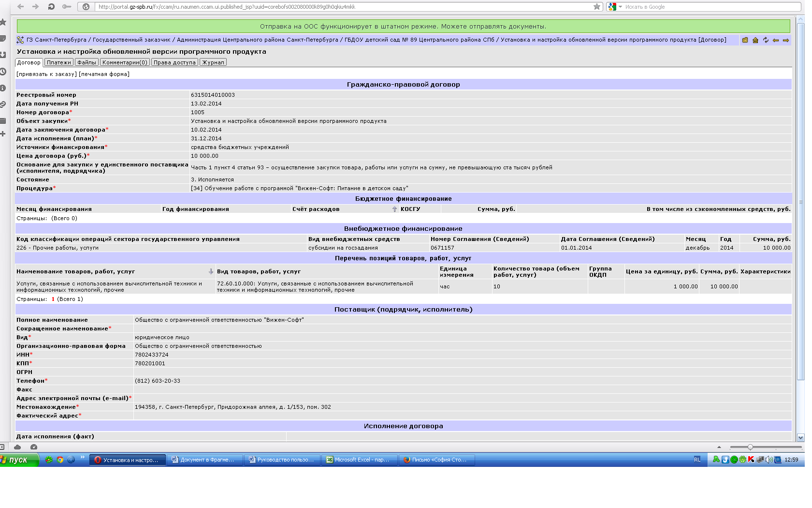Click the page vertical scrollbar thumb
The image size is (812, 508).
800,201
